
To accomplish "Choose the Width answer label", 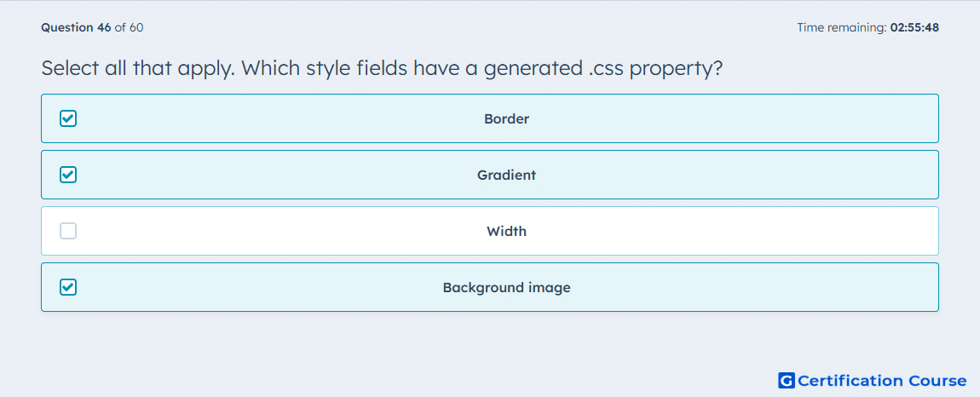I will point(506,231).
